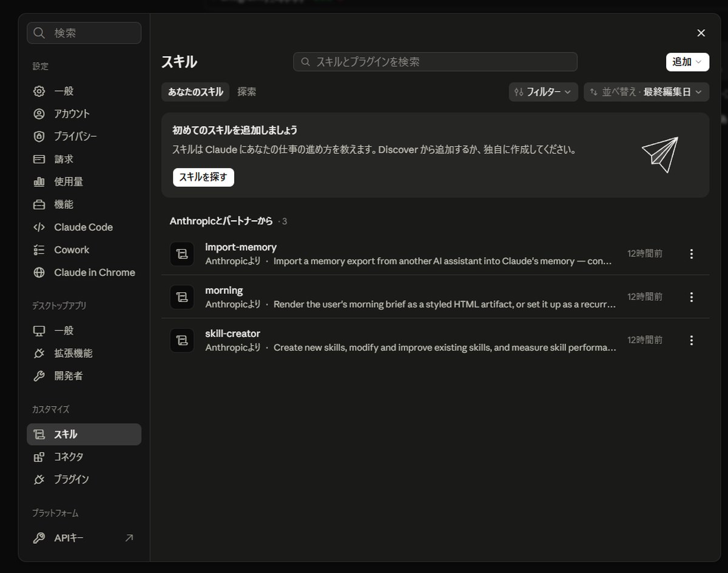Click the 請求 card icon
The height and width of the screenshot is (573, 728).
click(39, 159)
